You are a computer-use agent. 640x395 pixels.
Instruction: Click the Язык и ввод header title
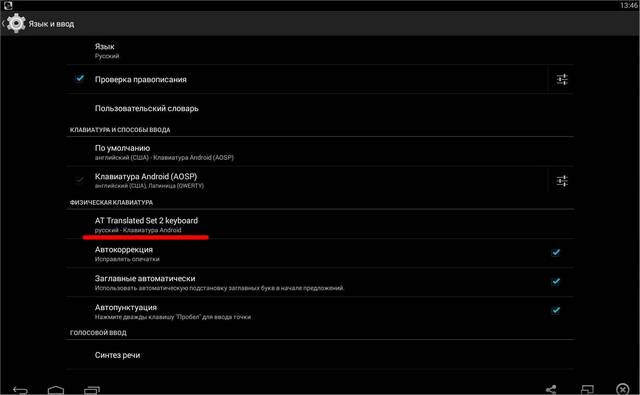(x=51, y=24)
